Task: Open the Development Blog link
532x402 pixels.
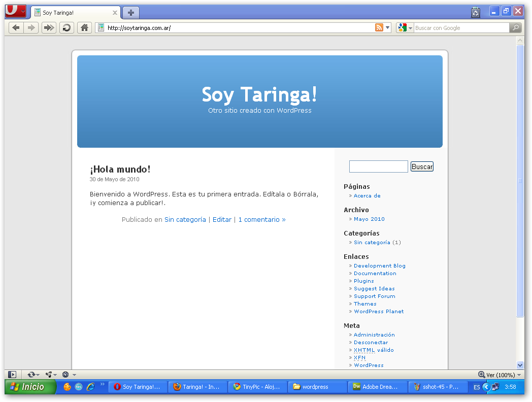Action: coord(380,266)
